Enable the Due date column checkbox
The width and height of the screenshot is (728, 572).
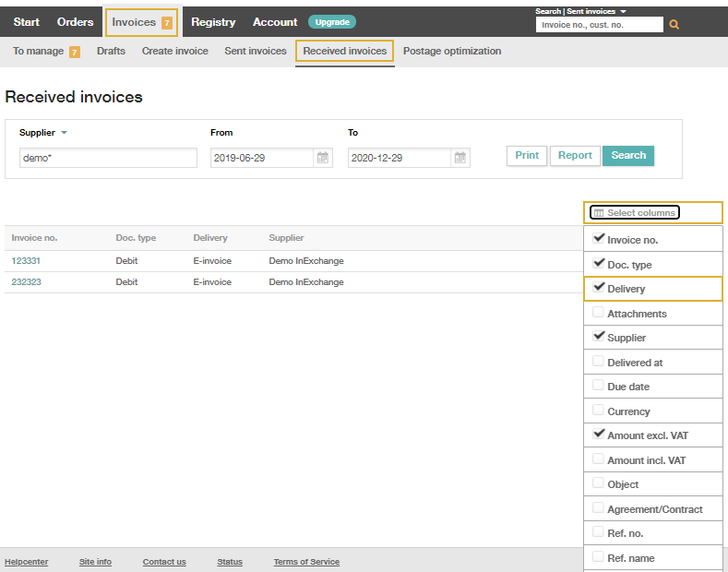599,386
